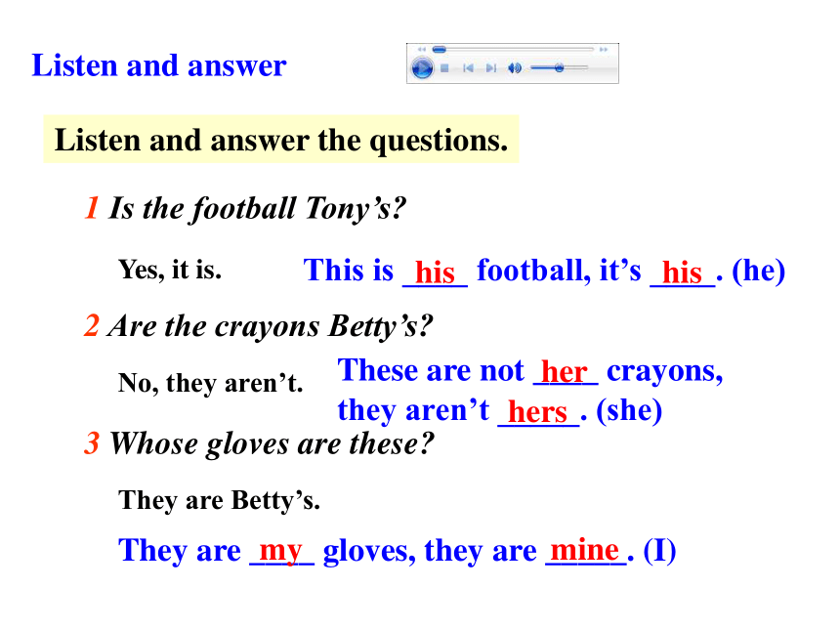Click the 'Listen and answer' title
The height and width of the screenshot is (630, 840).
(x=159, y=65)
